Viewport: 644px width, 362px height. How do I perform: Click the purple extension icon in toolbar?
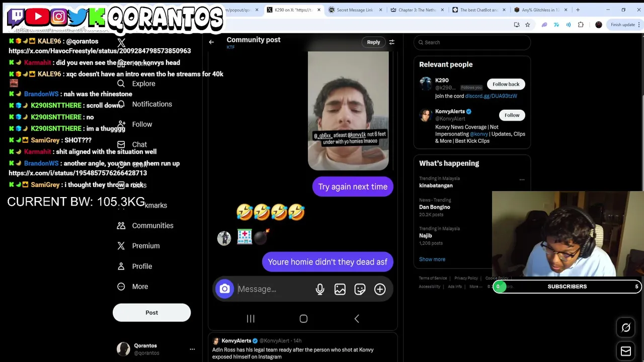point(544,25)
